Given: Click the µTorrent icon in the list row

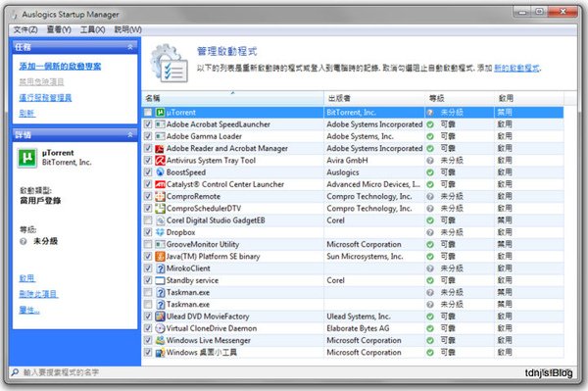Looking at the screenshot, I should click(160, 113).
